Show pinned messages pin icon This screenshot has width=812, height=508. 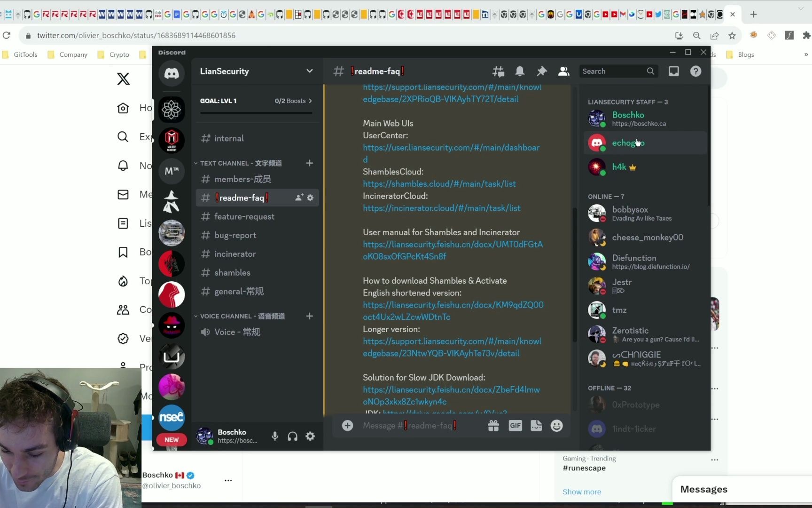pos(542,71)
